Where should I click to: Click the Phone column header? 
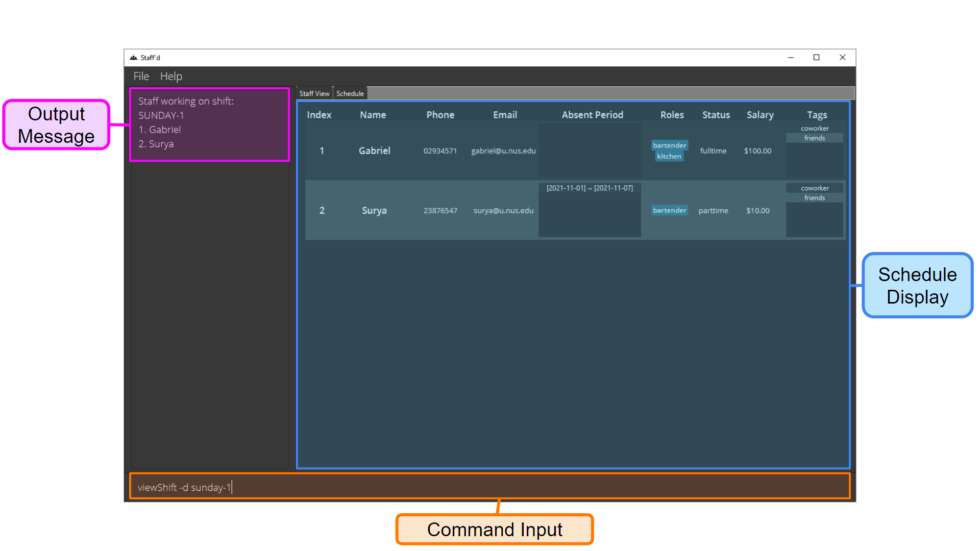(x=440, y=115)
